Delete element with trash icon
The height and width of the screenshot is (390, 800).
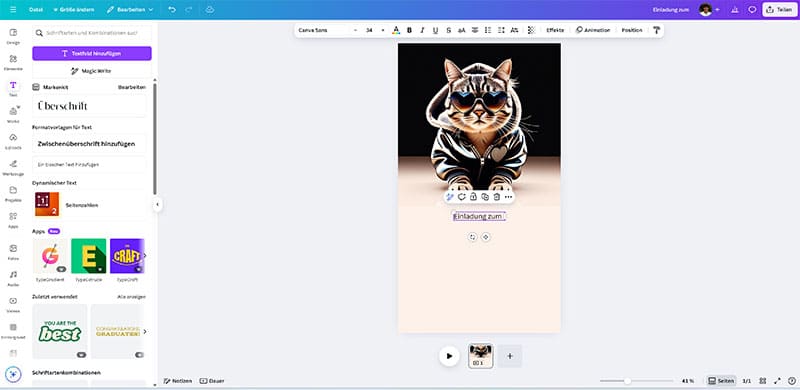pyautogui.click(x=496, y=197)
